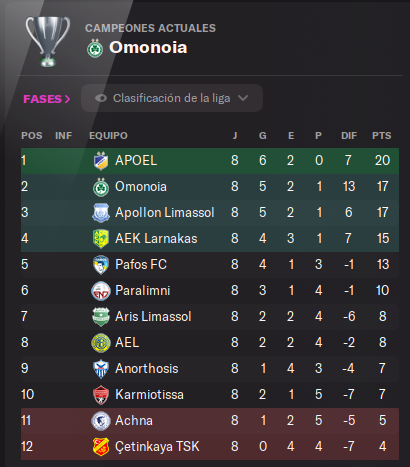Click the Çetinkaya TSK crest icon
This screenshot has height=467, width=410.
point(101,447)
